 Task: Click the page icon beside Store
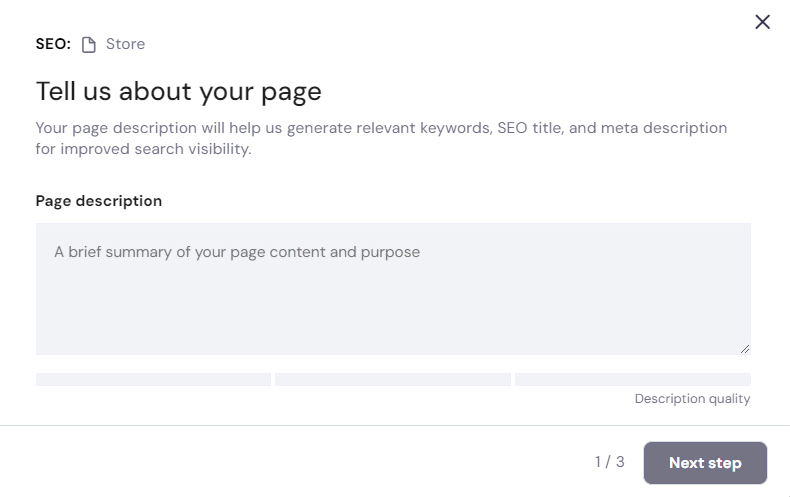click(x=89, y=44)
